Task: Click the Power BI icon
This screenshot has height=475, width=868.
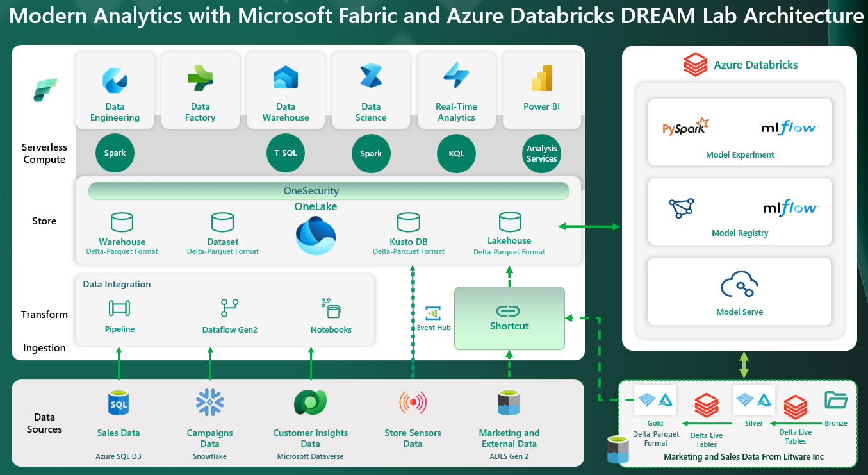Action: [542, 79]
